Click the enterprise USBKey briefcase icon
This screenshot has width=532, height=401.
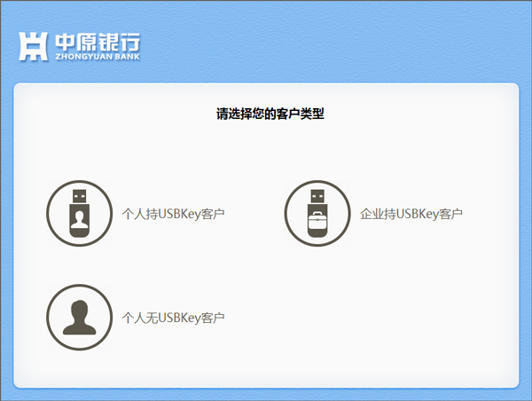pos(317,213)
